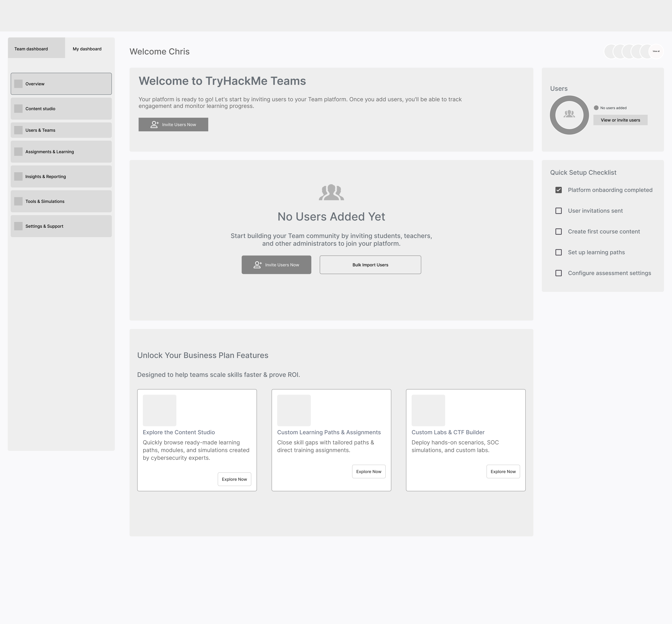Screen dimensions: 672x624
Task: Open the Overview menu item
Action: tap(61, 84)
